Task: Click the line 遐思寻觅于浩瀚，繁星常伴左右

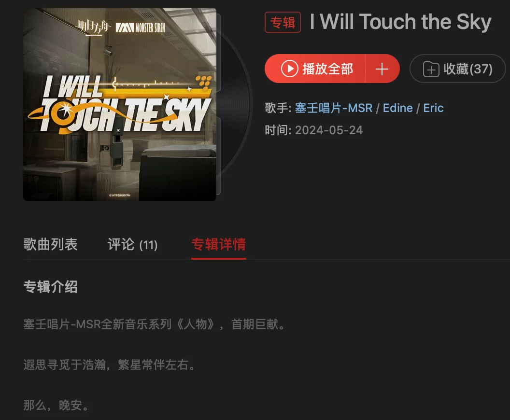Action: (x=109, y=365)
